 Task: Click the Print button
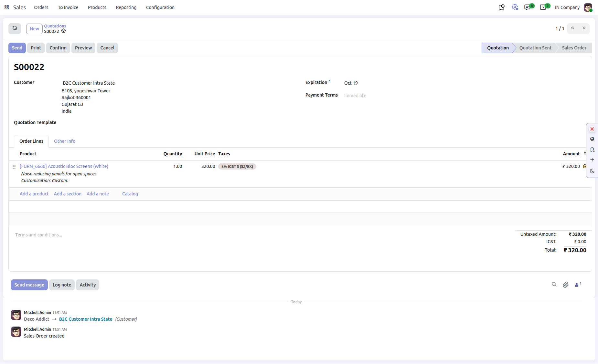(x=36, y=48)
